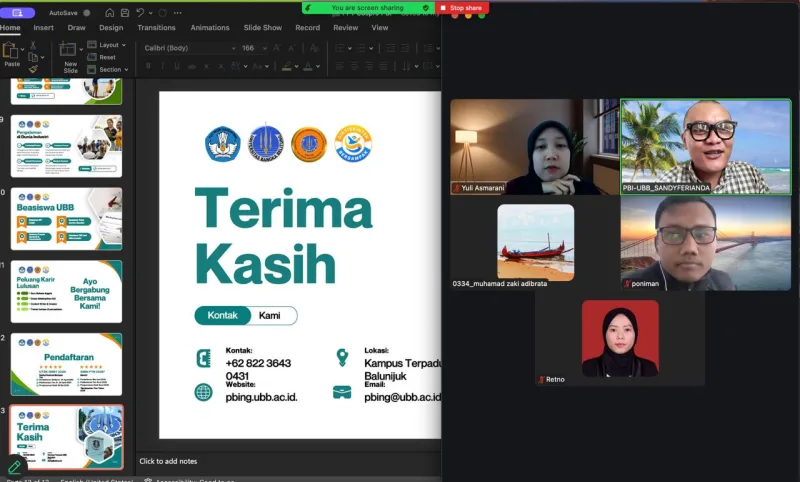Click the 'Click to add notes' field
Screen dimensions: 800x482
point(168,461)
